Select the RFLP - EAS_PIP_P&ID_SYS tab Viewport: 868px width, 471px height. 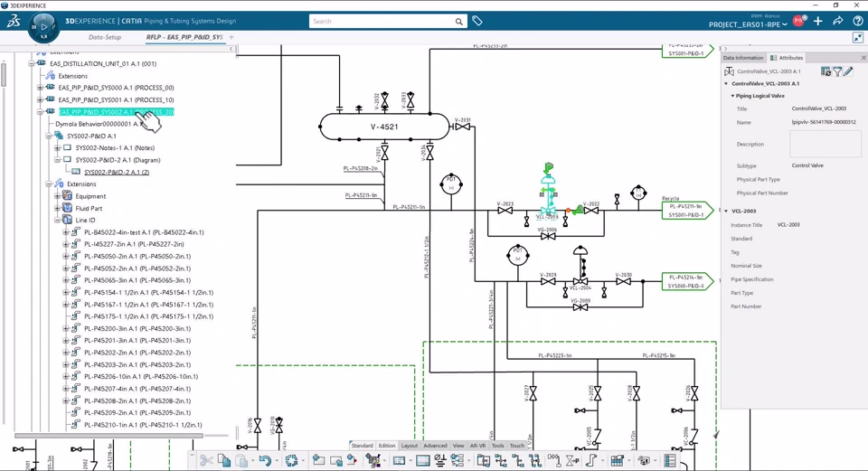(184, 37)
